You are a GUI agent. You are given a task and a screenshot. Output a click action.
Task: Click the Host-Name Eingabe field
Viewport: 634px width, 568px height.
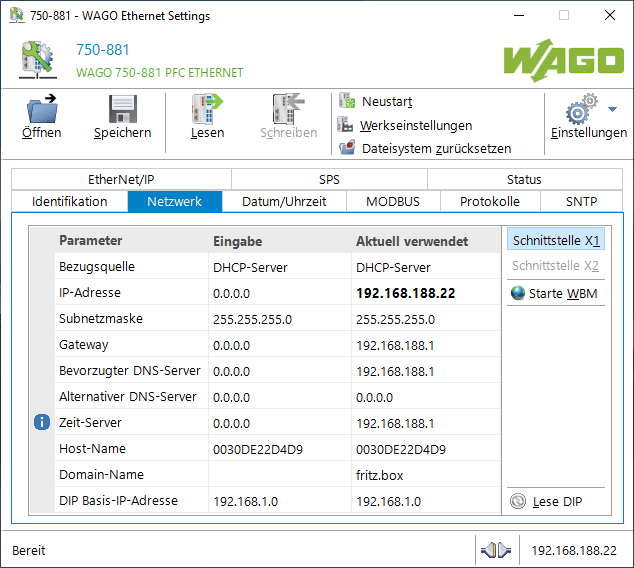(x=278, y=449)
